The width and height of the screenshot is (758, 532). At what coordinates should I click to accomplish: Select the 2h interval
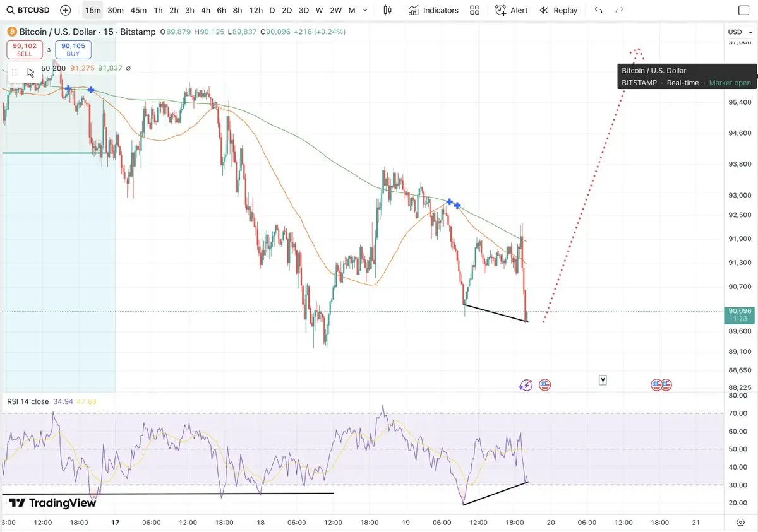(174, 10)
